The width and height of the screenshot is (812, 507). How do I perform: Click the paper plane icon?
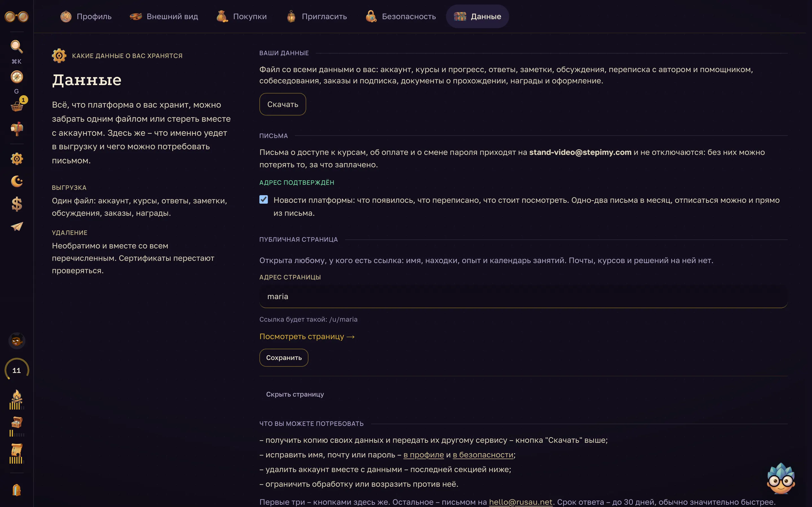tap(16, 227)
